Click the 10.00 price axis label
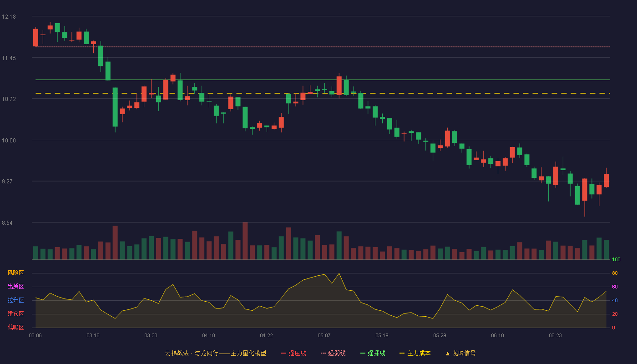Image resolution: width=637 pixels, height=364 pixels. pyautogui.click(x=9, y=140)
